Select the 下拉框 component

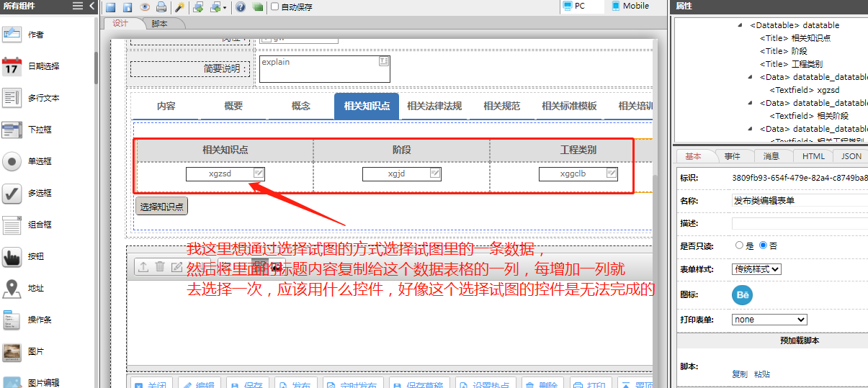pyautogui.click(x=27, y=130)
